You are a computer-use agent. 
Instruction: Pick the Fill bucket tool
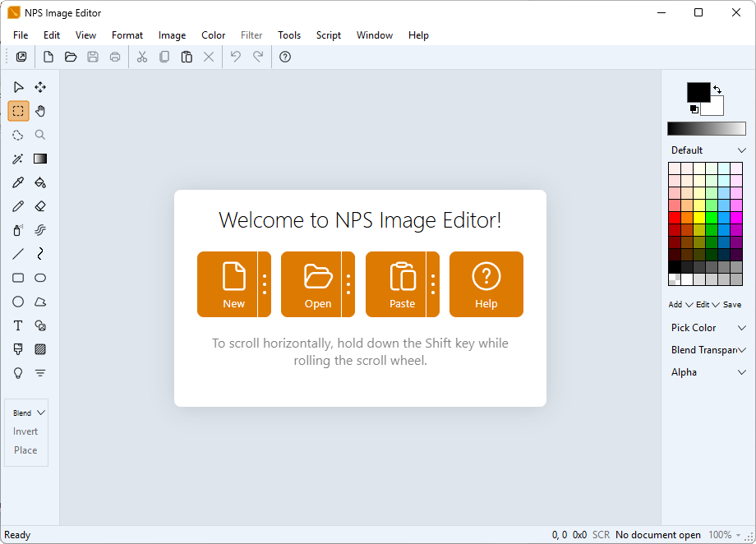(x=39, y=182)
